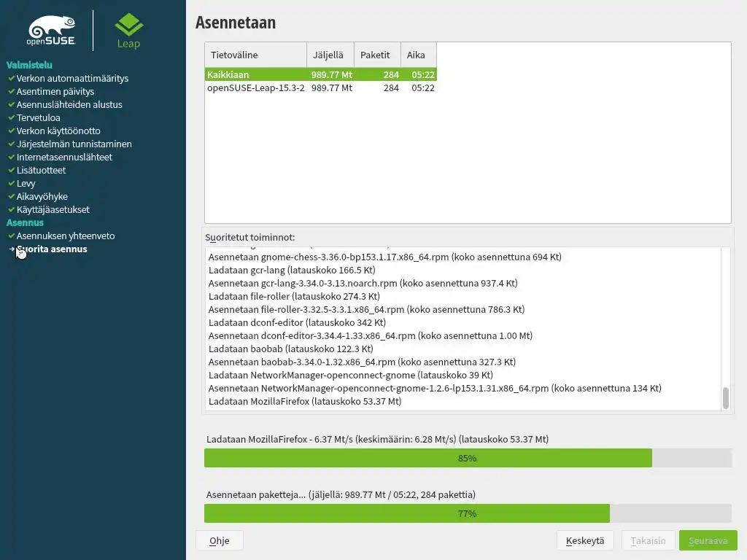Click Järjestelmän tunnistaminen sidebar step
Viewport: 747px width, 560px height.
point(74,144)
